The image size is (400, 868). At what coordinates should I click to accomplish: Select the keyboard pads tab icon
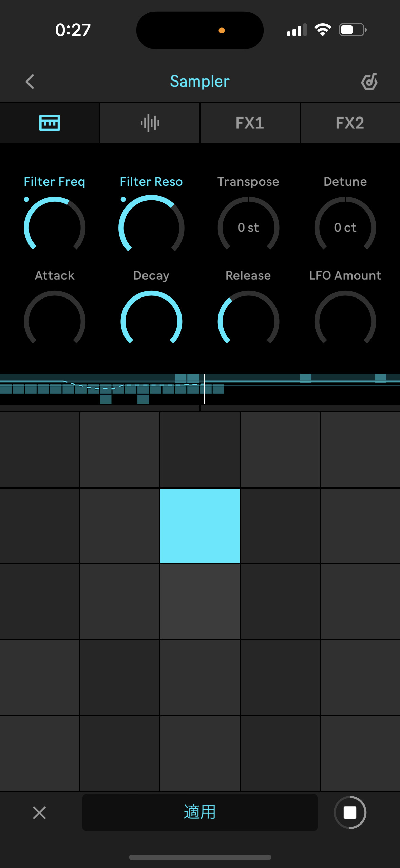(50, 123)
